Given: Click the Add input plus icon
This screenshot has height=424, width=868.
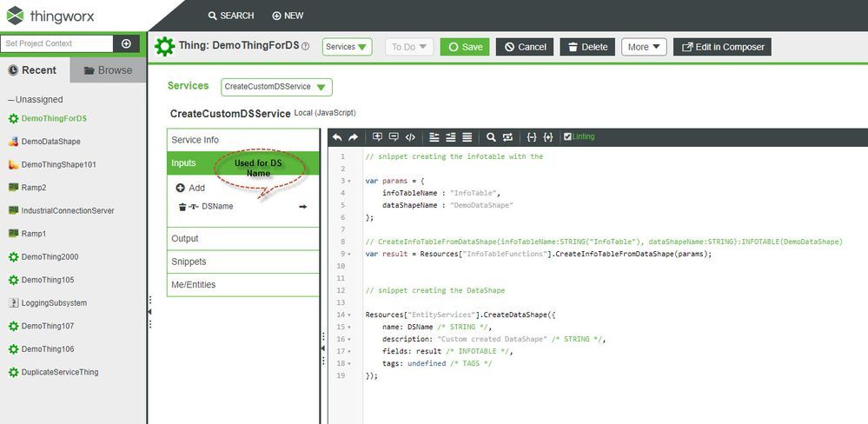Looking at the screenshot, I should coord(180,189).
